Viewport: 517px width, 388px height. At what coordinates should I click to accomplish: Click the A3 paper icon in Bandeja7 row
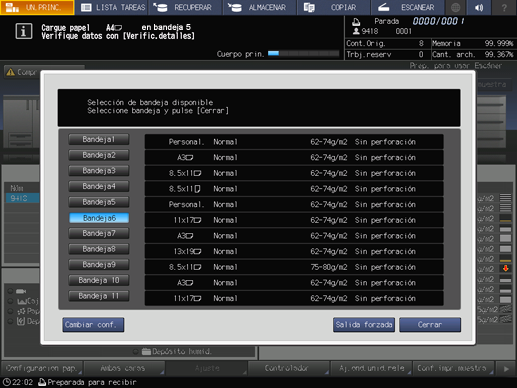[x=190, y=236]
